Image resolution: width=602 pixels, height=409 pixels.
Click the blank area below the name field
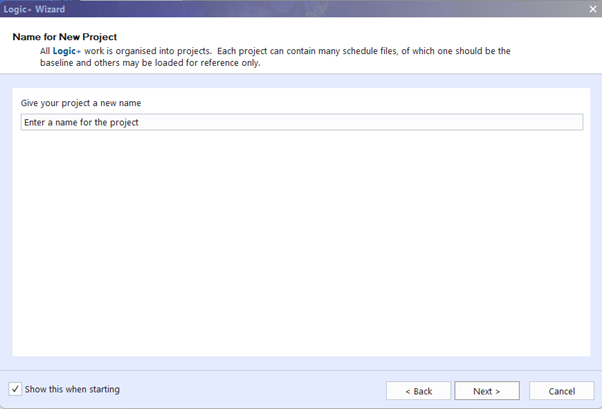click(300, 240)
